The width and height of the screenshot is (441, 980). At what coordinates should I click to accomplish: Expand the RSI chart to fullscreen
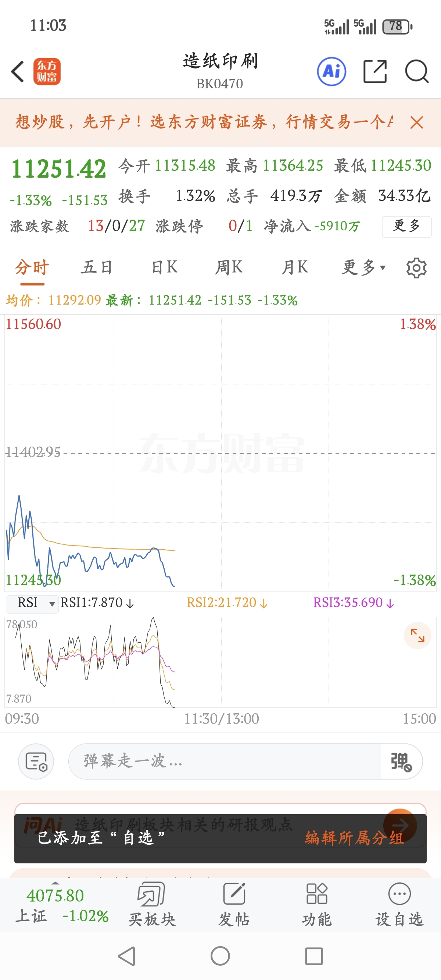point(417,635)
